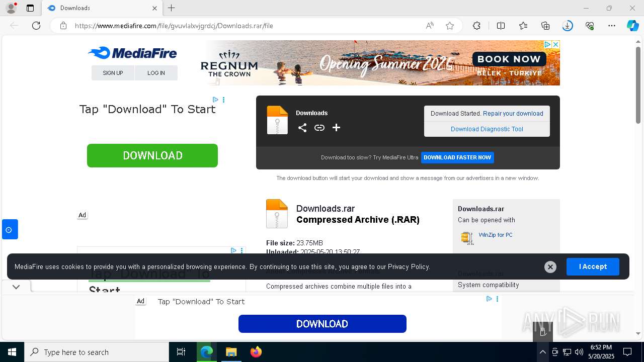Open the favorites list icon
The width and height of the screenshot is (644, 362).
point(523,26)
